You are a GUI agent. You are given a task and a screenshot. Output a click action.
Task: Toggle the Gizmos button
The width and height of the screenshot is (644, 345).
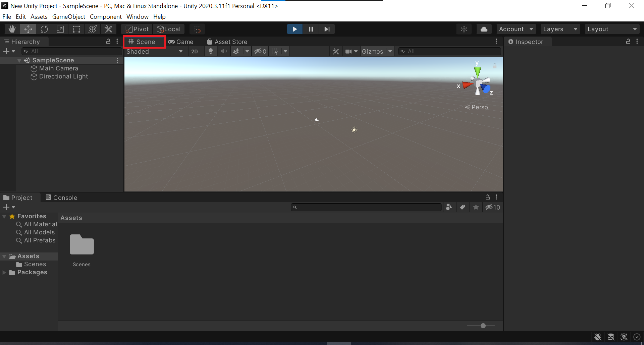coord(372,51)
